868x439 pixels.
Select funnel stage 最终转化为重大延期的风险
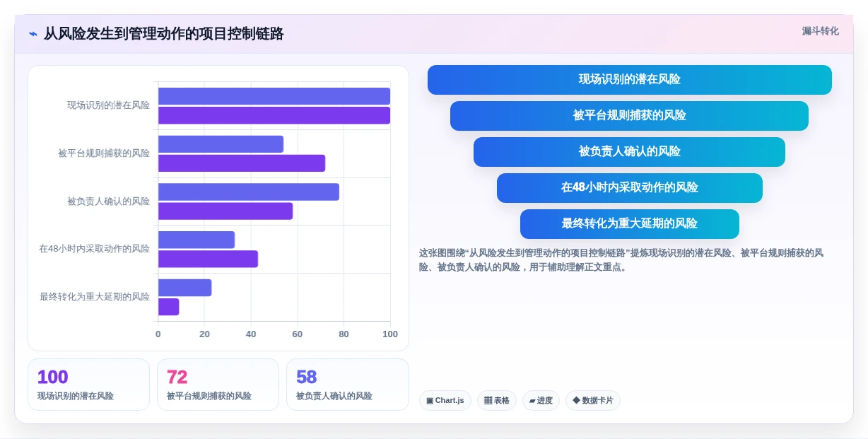630,224
